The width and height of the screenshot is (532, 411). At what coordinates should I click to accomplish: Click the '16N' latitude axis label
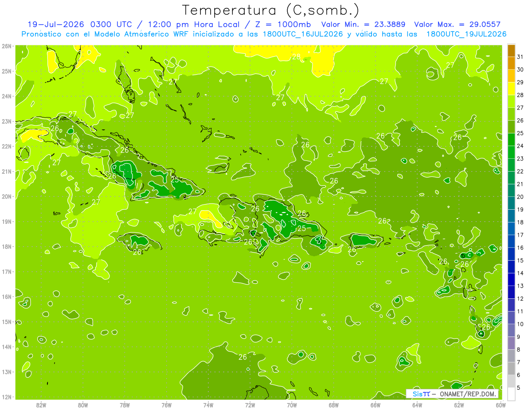click(6, 297)
